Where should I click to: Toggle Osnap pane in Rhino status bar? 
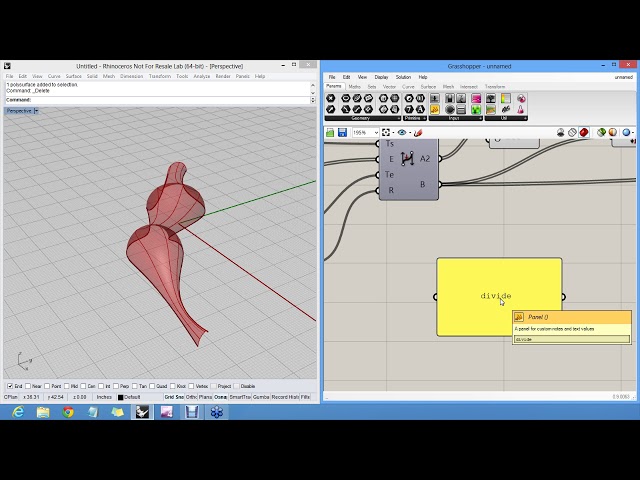[220, 397]
